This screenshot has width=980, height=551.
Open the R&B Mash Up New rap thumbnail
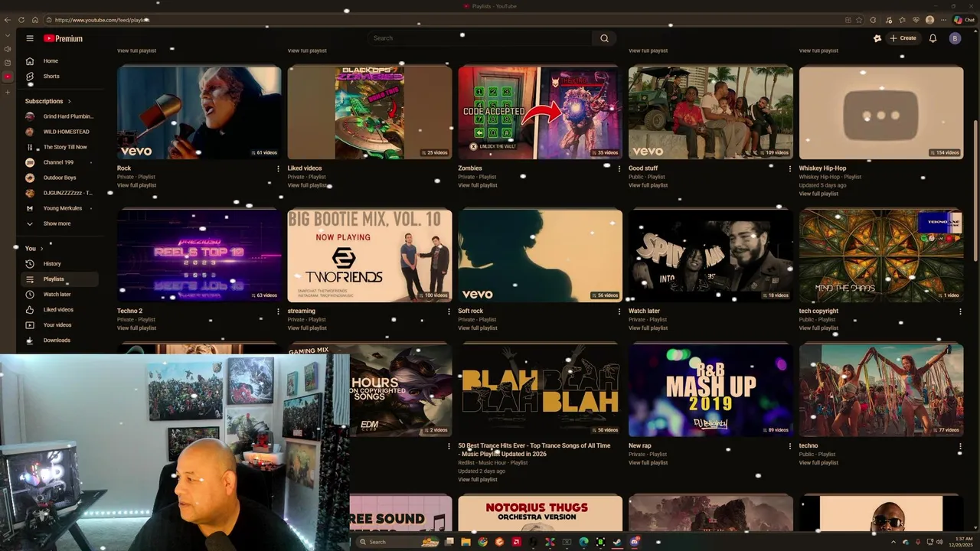(710, 390)
